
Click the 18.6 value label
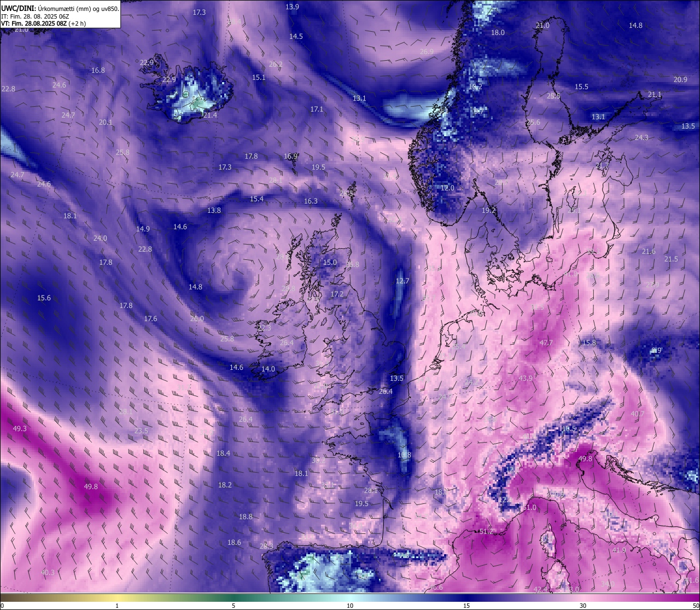[x=234, y=542]
